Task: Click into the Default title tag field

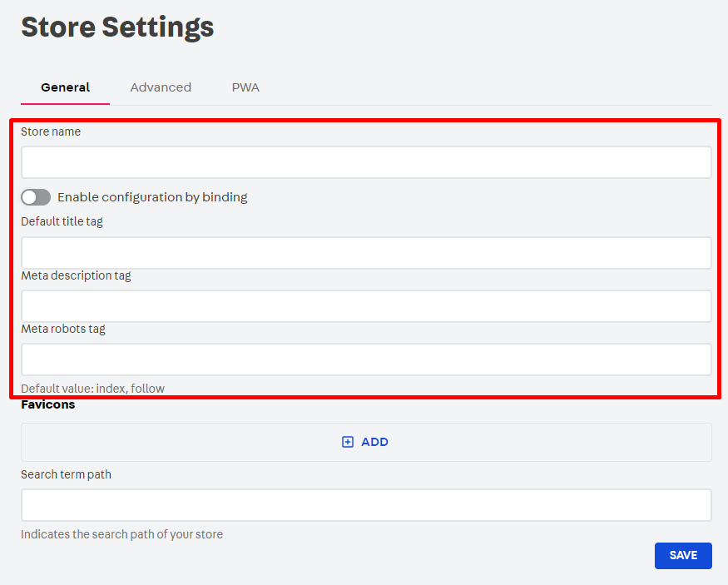Action: coord(366,253)
